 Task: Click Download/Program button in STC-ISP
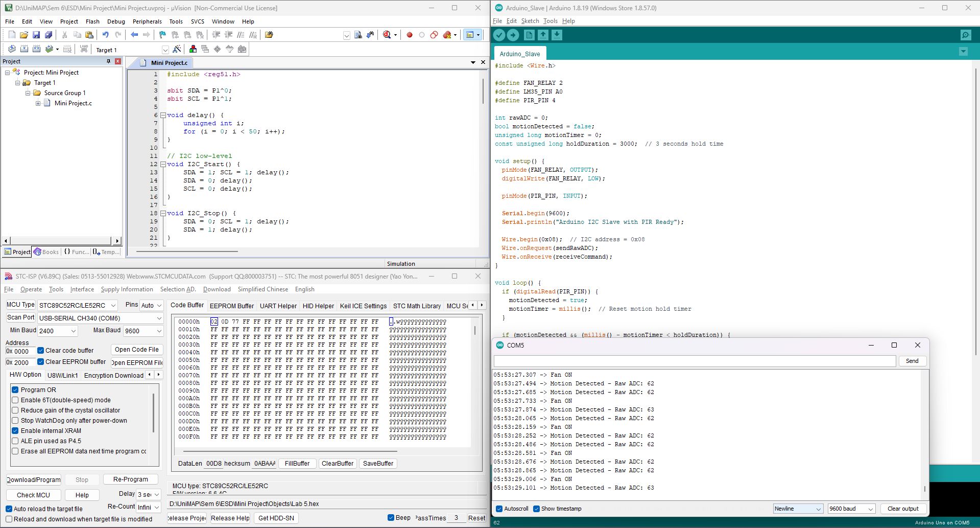coord(34,479)
